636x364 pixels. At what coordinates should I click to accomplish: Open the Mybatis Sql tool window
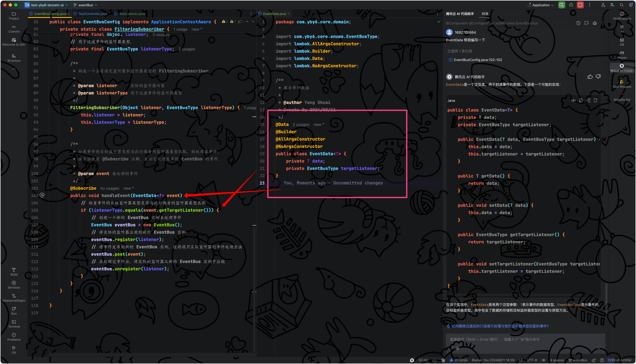point(622,97)
